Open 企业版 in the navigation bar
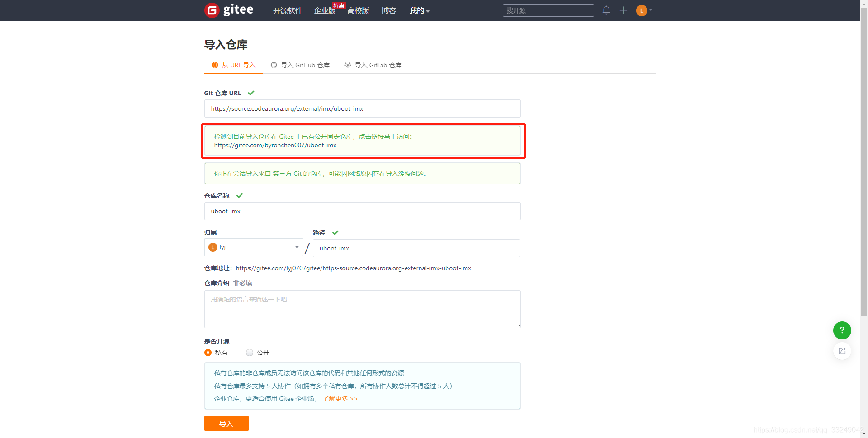This screenshot has width=868, height=438. point(325,10)
